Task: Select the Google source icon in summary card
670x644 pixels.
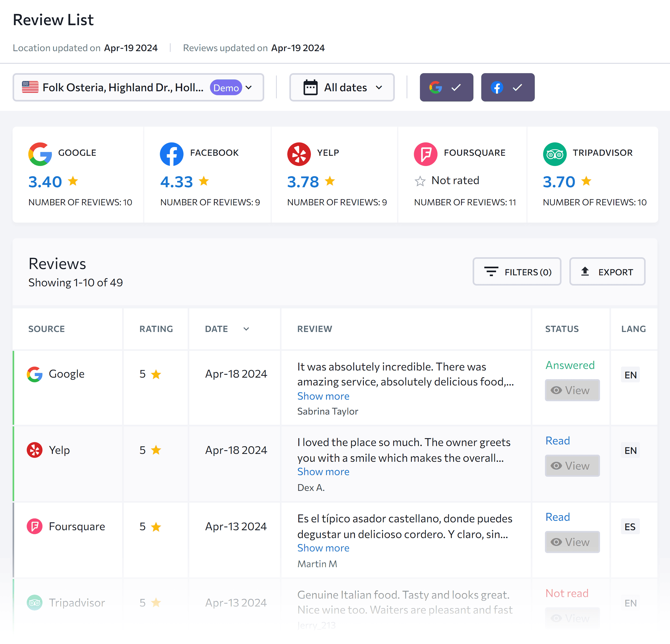Action: 40,154
